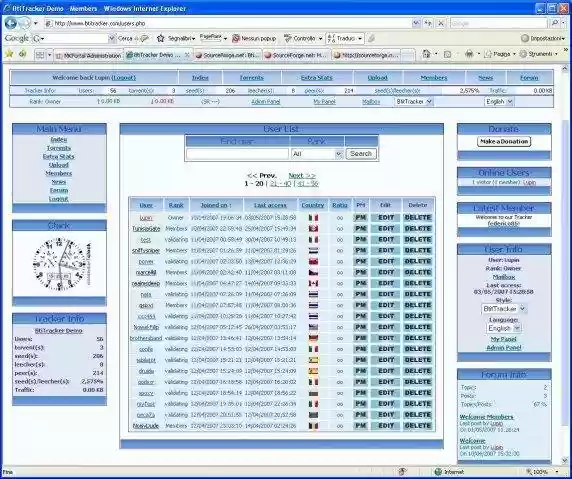Viewport: 572px width, 479px height.
Task: Click the Home icon in the IE command bar
Action: [x=426, y=54]
